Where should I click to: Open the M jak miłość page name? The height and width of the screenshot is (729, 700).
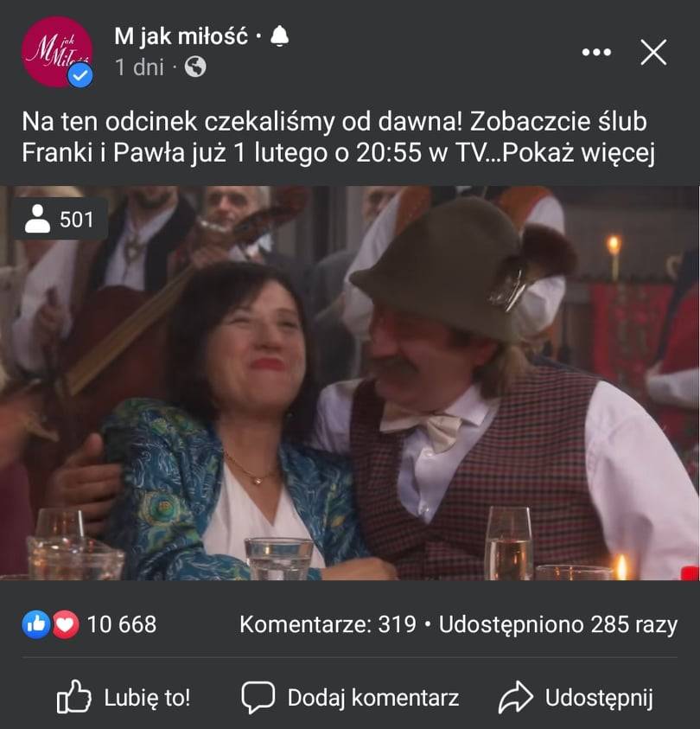pos(181,36)
